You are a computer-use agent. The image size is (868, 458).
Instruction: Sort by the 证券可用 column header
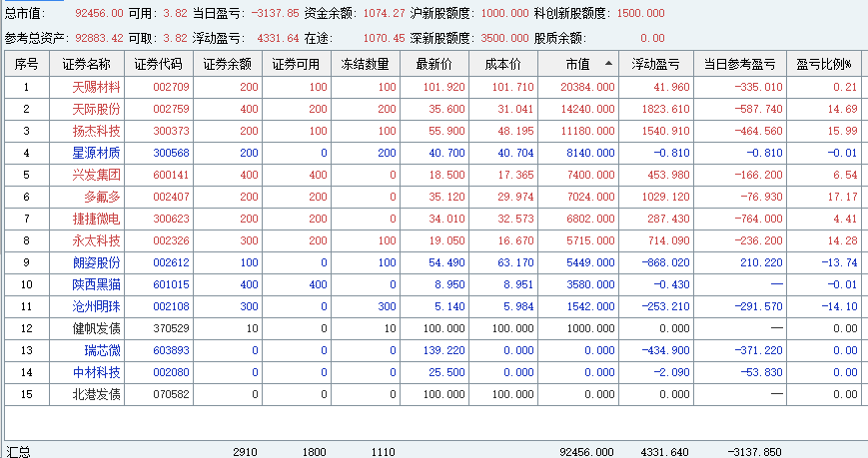(297, 64)
